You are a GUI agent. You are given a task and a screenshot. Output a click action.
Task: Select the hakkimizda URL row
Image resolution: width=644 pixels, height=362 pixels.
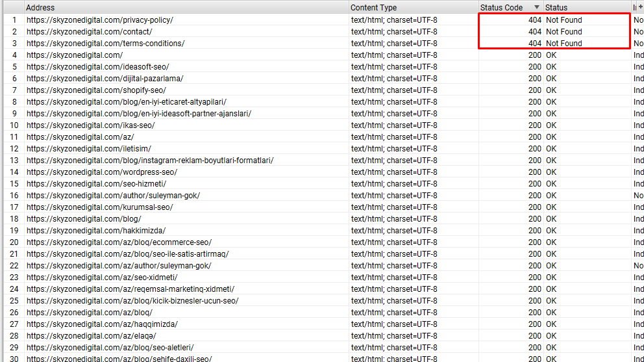click(96, 231)
